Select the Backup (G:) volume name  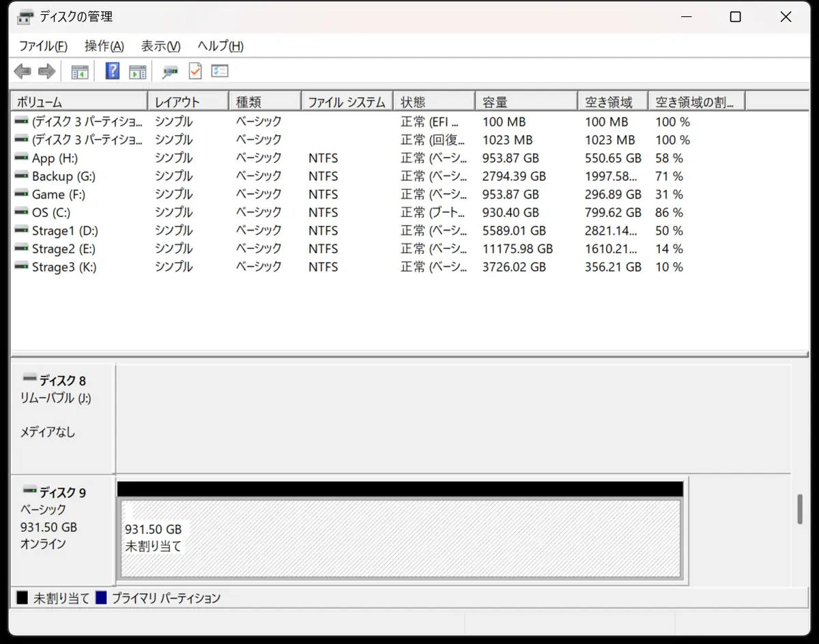pos(63,176)
